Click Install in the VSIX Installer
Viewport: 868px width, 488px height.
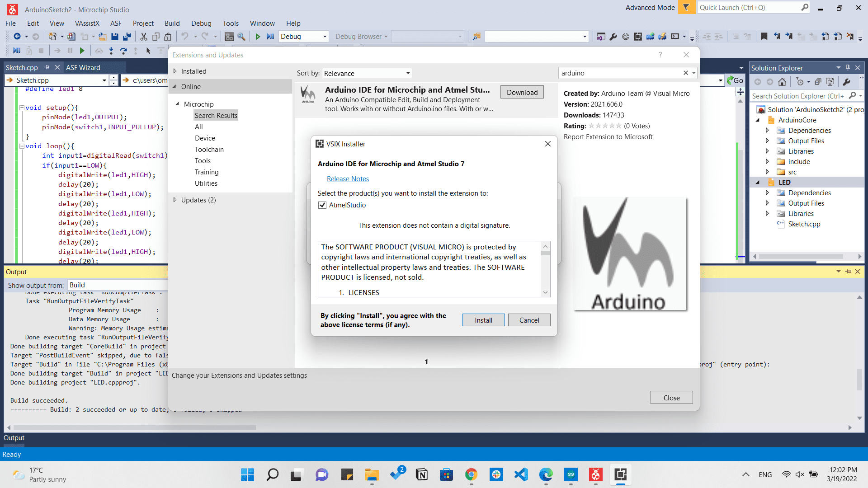click(x=483, y=320)
